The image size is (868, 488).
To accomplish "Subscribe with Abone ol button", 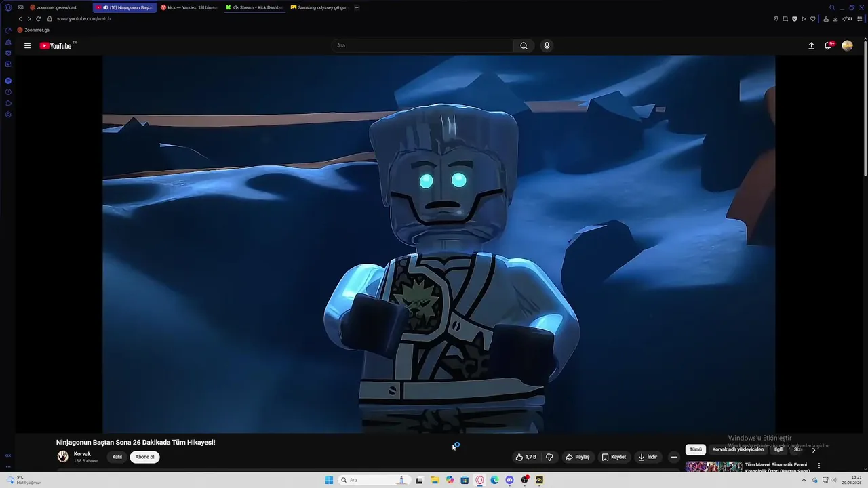I will point(144,457).
